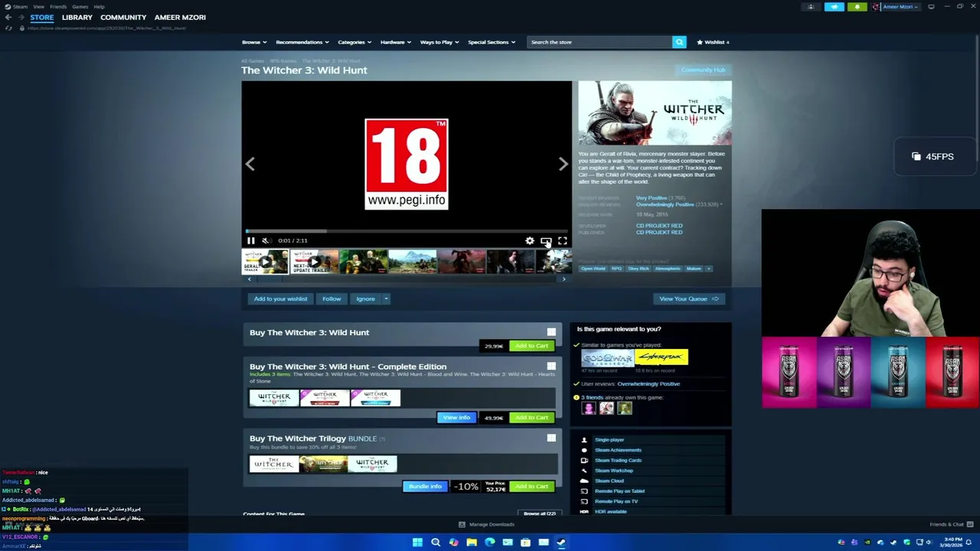This screenshot has height=551, width=980.
Task: Ignore this game
Action: [365, 299]
